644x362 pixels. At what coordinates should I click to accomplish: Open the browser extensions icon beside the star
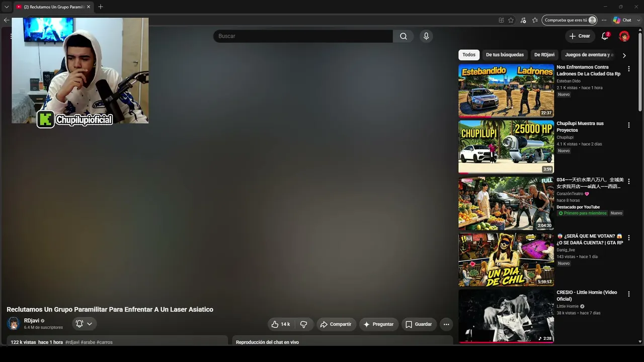(523, 20)
